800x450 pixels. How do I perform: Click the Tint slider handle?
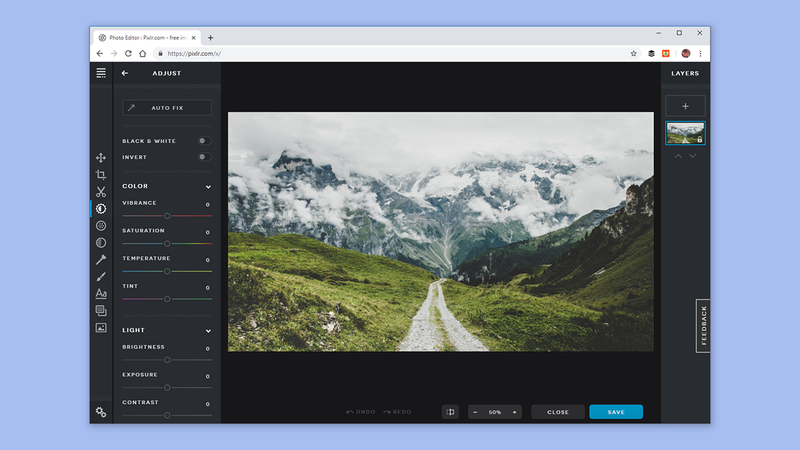coord(167,299)
